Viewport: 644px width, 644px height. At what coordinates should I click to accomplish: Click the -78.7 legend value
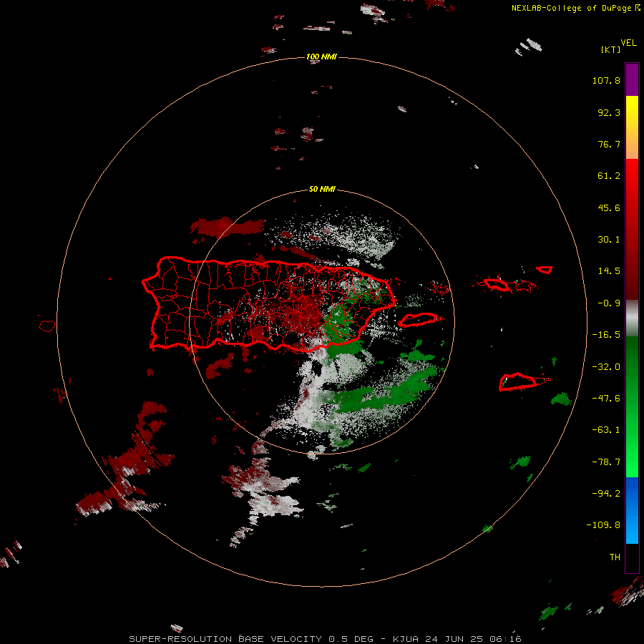click(606, 462)
